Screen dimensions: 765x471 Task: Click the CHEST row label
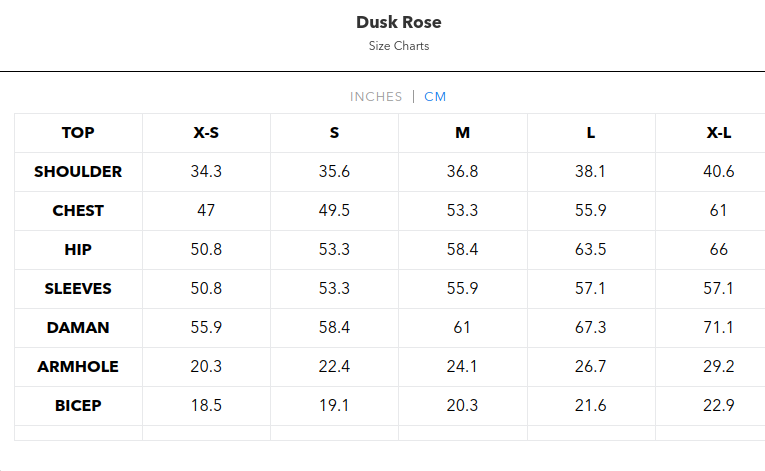coord(78,211)
